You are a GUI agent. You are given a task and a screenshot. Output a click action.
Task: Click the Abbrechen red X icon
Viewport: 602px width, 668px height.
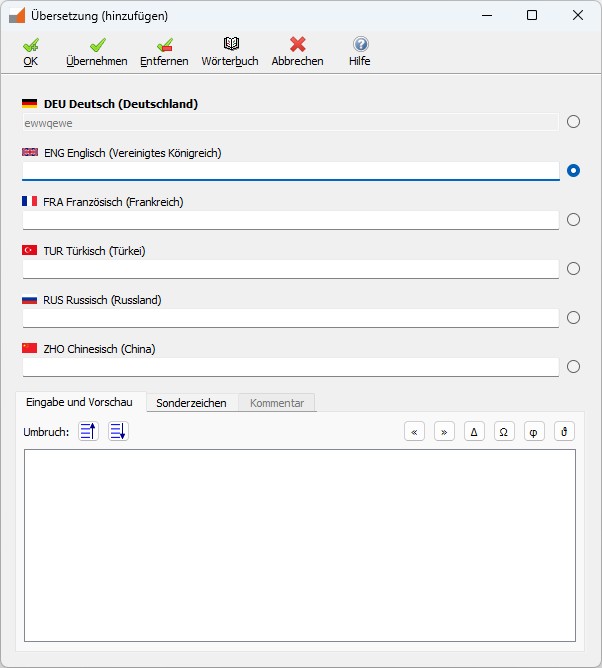click(x=297, y=45)
